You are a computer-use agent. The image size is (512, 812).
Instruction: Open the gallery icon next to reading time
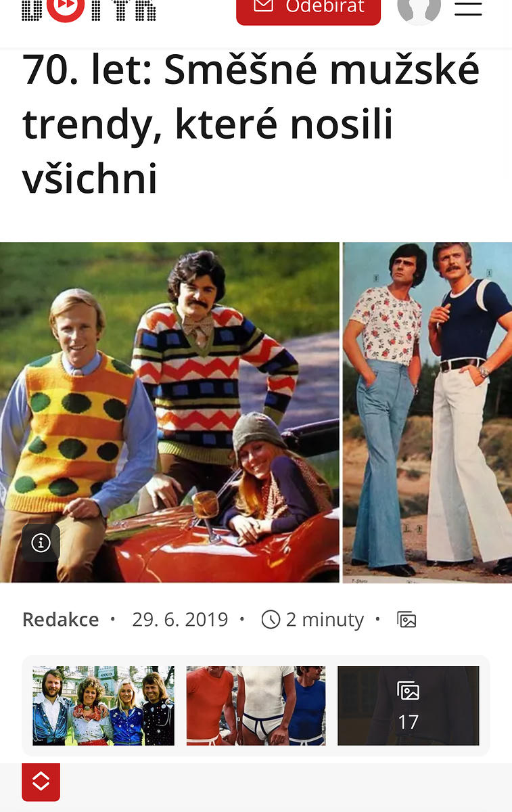(x=406, y=619)
